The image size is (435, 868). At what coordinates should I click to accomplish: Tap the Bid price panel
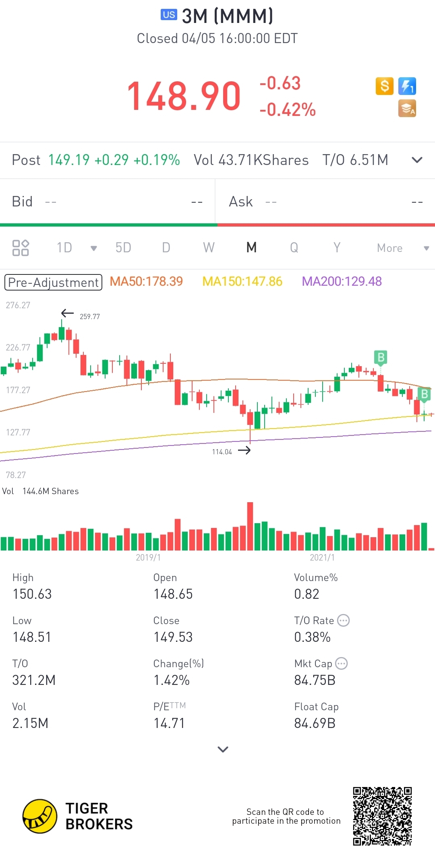pyautogui.click(x=108, y=202)
